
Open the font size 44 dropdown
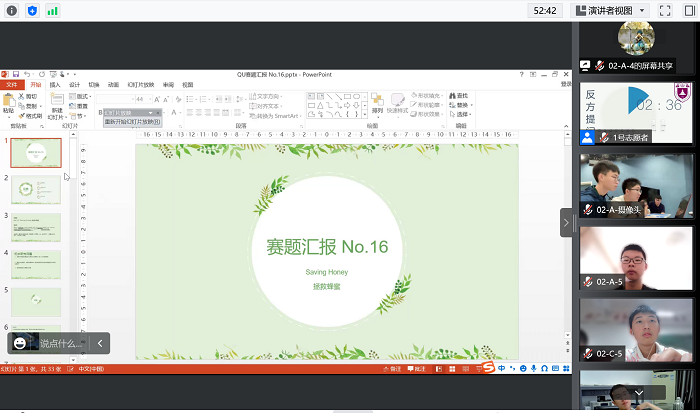(150, 99)
